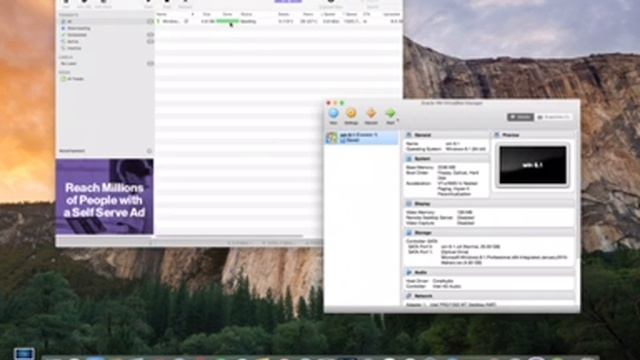This screenshot has width=640, height=360.
Task: Click the Discard saved state icon
Action: [x=371, y=113]
